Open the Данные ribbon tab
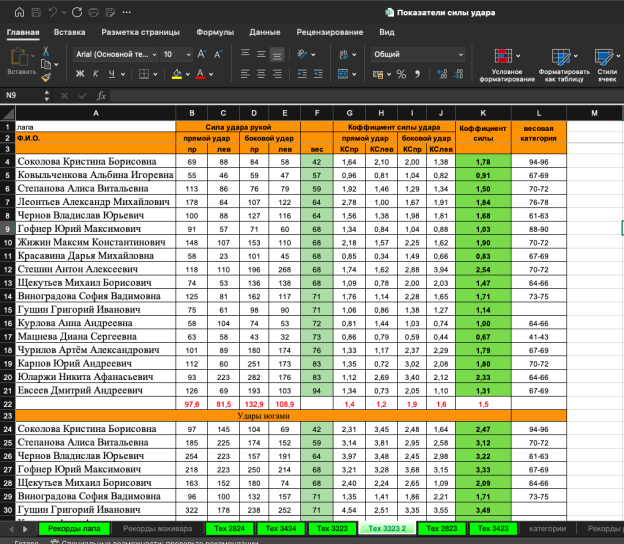 [x=265, y=32]
